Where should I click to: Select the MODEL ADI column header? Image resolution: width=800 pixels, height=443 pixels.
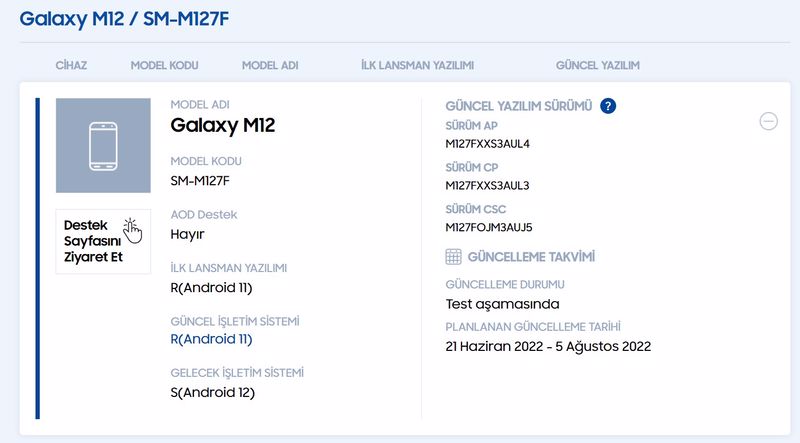(x=270, y=65)
